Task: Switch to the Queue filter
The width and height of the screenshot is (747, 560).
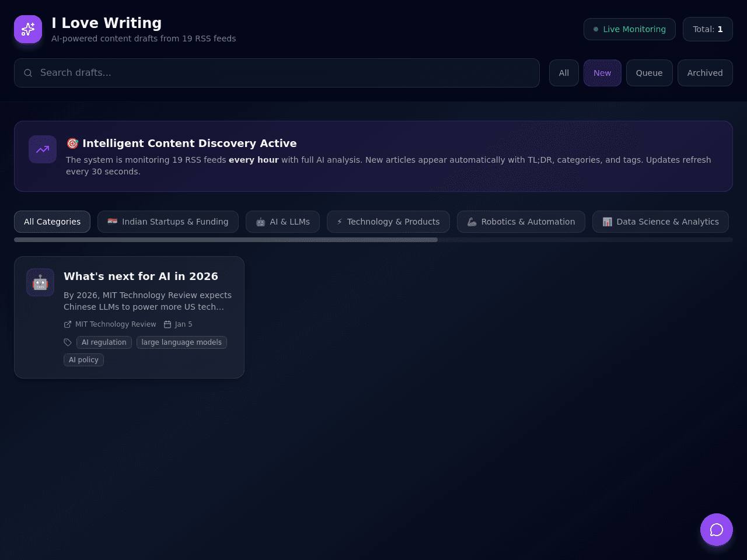Action: [650, 73]
